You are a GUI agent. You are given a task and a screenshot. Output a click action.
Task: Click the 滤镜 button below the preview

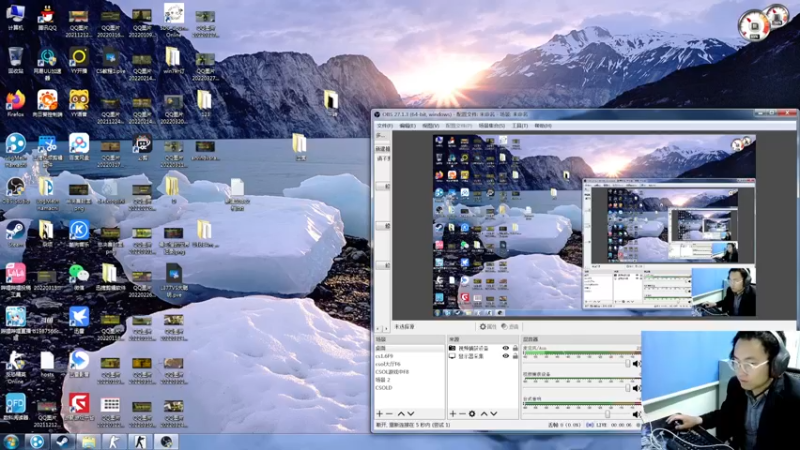(x=510, y=327)
